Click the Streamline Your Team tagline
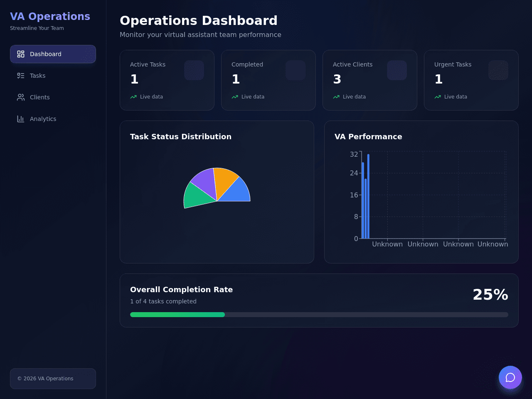532x399 pixels. point(37,28)
